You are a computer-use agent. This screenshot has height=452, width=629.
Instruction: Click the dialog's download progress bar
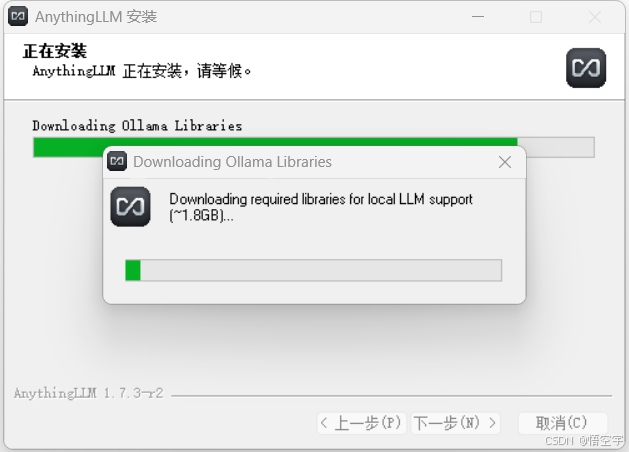[x=313, y=270]
